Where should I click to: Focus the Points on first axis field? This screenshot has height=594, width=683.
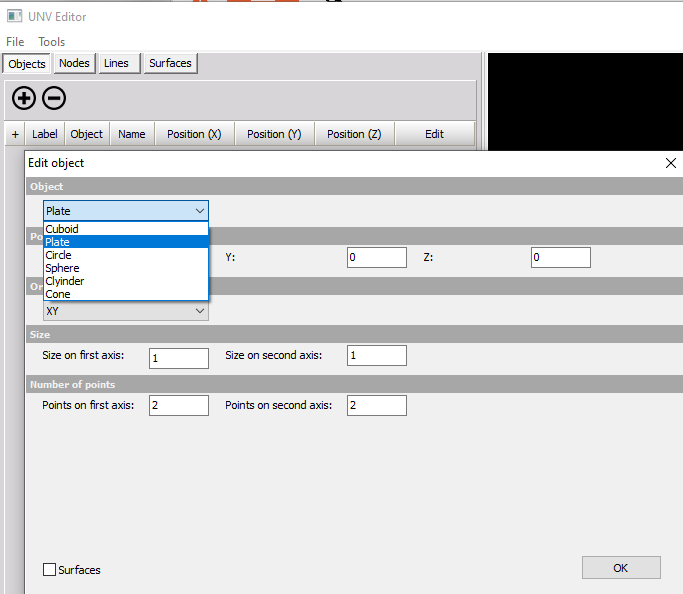coord(179,405)
